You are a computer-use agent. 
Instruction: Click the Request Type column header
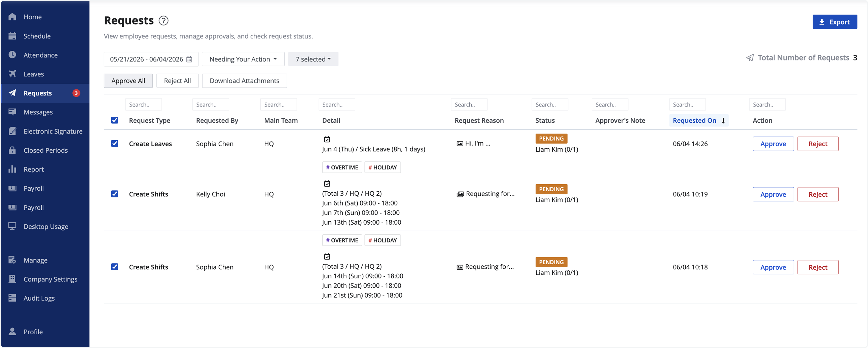[149, 121]
